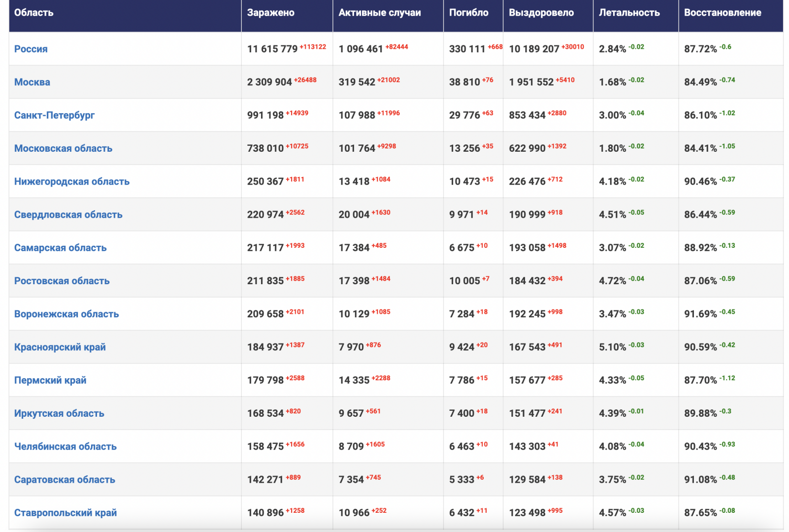Open the Москва region link
789x532 pixels.
pyautogui.click(x=32, y=82)
